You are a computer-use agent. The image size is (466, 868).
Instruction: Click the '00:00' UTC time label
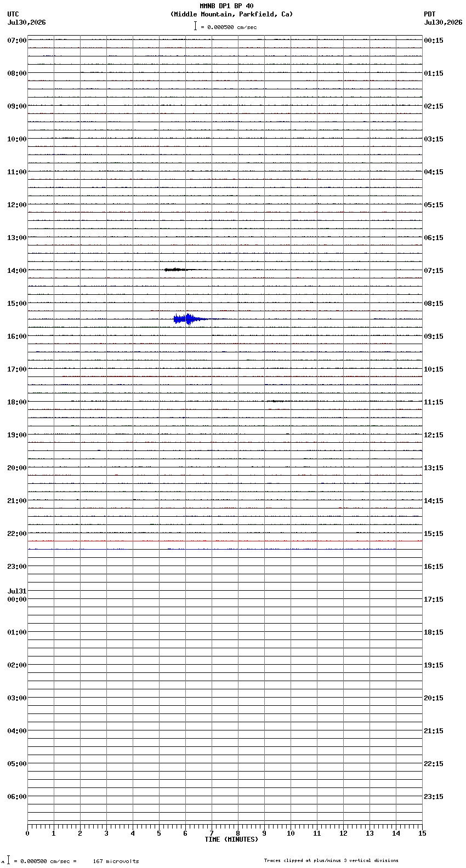[x=17, y=599]
